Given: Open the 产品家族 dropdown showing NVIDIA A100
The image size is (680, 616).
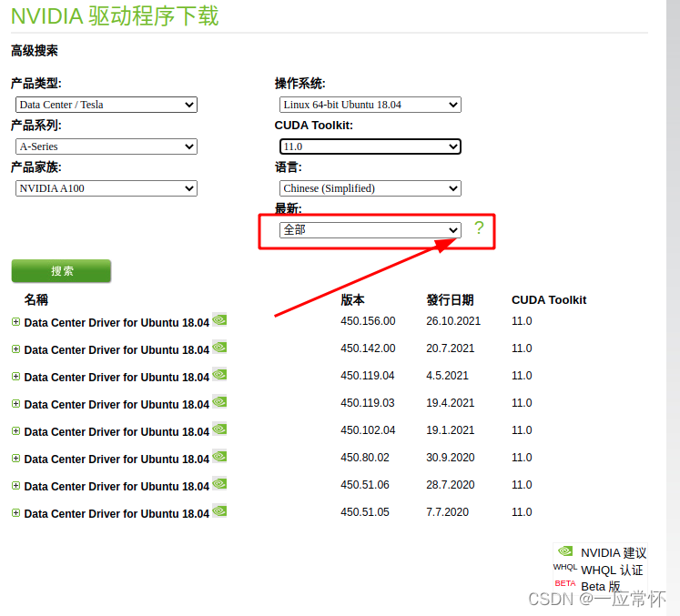Looking at the screenshot, I should [107, 188].
